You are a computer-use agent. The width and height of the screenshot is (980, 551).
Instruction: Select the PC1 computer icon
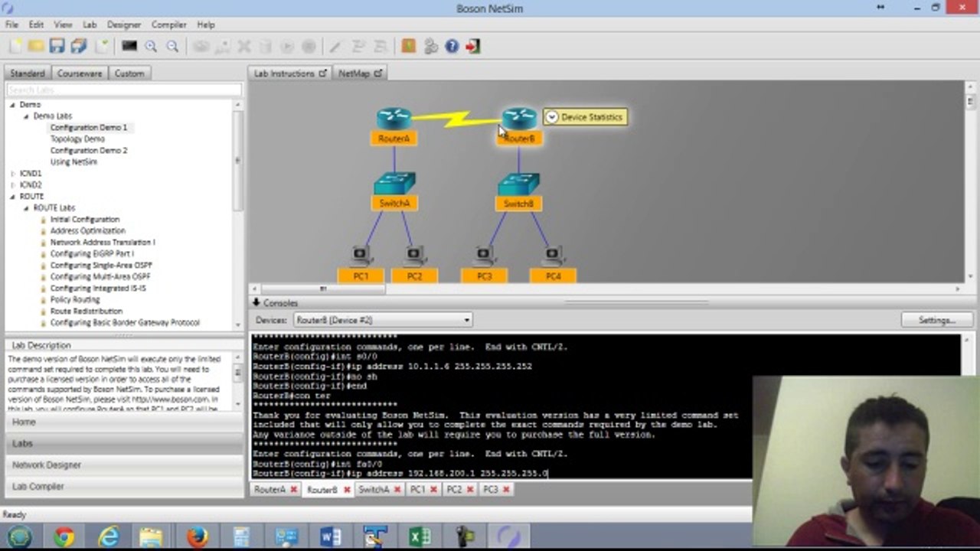coord(361,256)
